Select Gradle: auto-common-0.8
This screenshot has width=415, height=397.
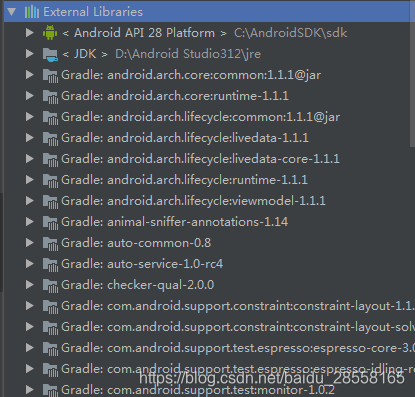[136, 243]
